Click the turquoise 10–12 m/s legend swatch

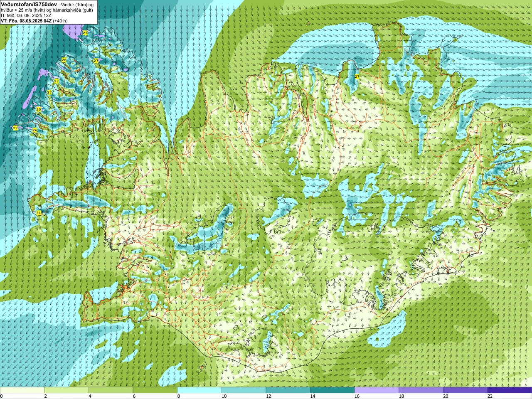(x=244, y=390)
